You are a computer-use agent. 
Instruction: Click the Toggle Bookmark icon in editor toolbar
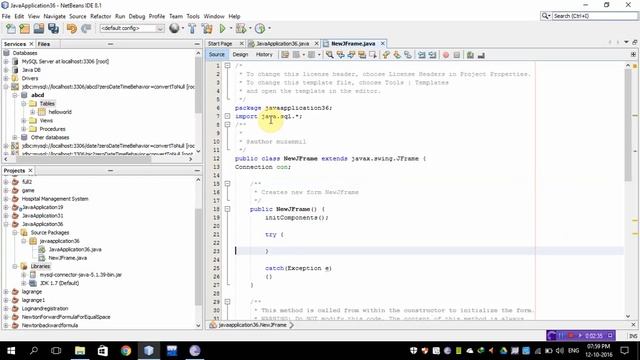[408, 55]
